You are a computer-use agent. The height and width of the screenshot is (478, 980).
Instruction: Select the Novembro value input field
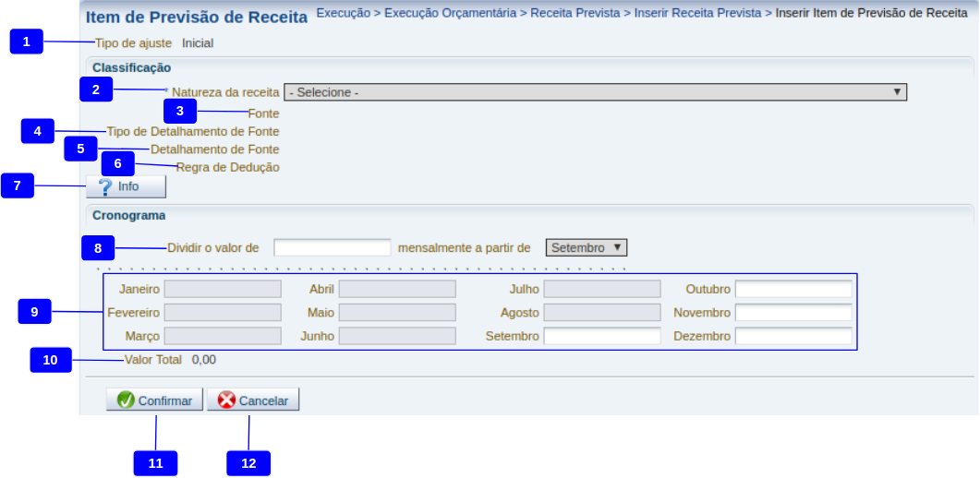coord(792,313)
